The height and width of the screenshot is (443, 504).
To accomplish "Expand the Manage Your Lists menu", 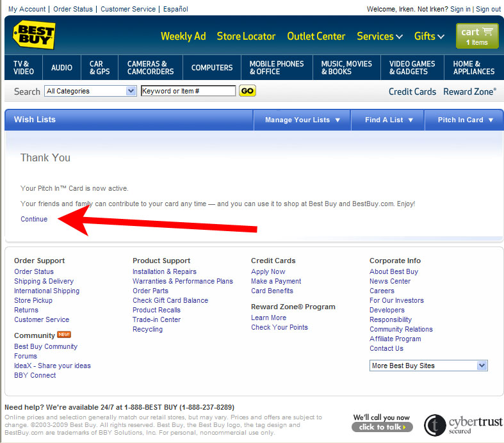I will [303, 120].
